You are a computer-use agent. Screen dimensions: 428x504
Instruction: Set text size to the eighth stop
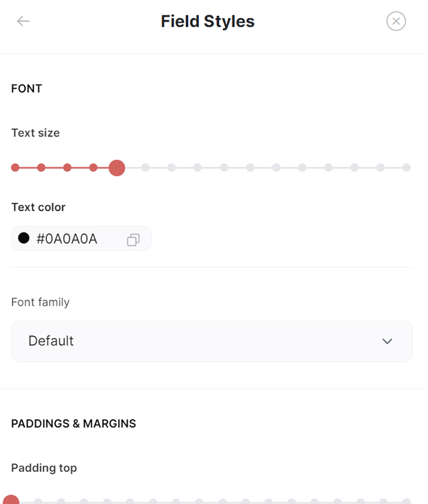coord(198,167)
